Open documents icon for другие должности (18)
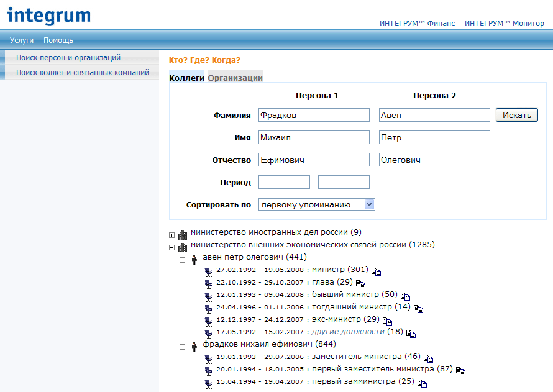 pyautogui.click(x=411, y=334)
